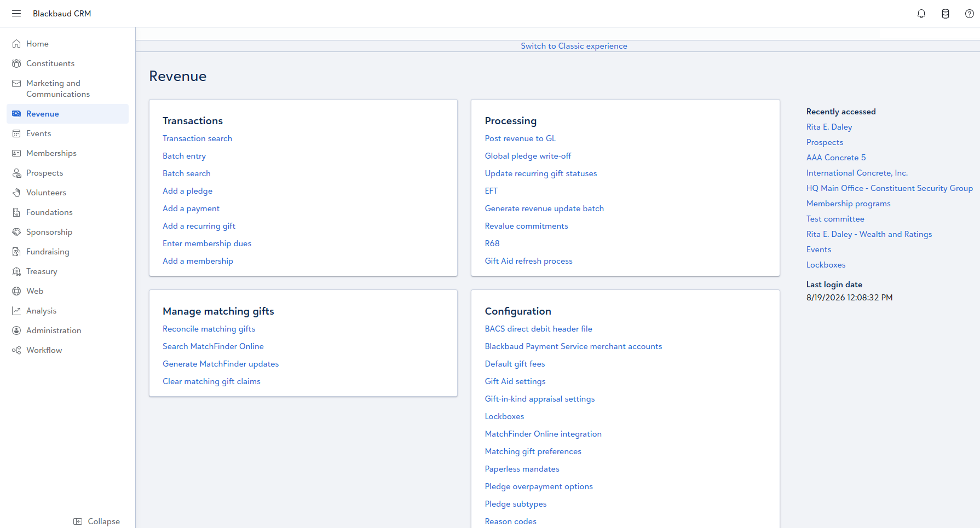Open recently accessed Rita E. Daley
The image size is (980, 528).
tap(829, 127)
